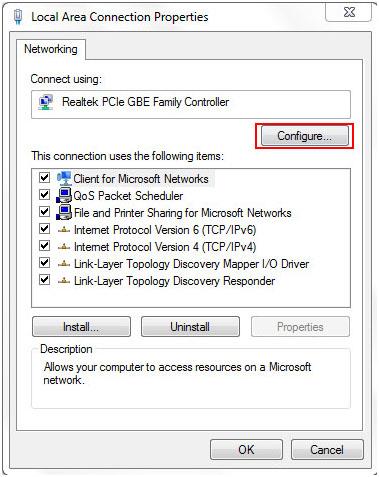Confirm with the OK button
The height and width of the screenshot is (477, 379).
click(x=246, y=450)
